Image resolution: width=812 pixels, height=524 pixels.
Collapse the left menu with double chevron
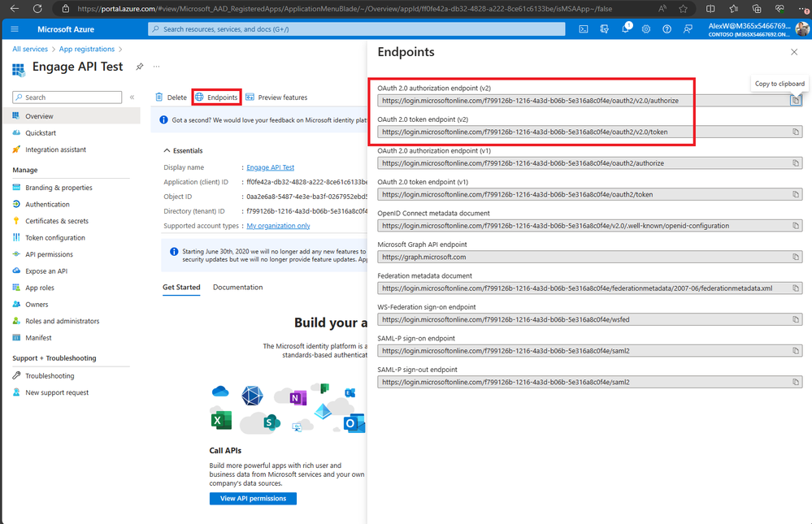132,97
